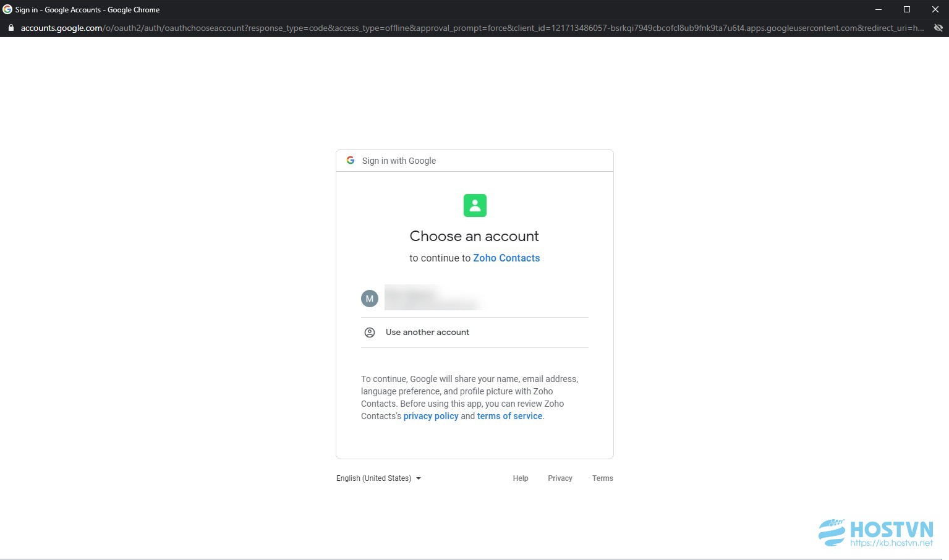Screen dimensions: 949x560
Task: Click the crossed-out eye icon in address bar
Action: pyautogui.click(x=938, y=28)
